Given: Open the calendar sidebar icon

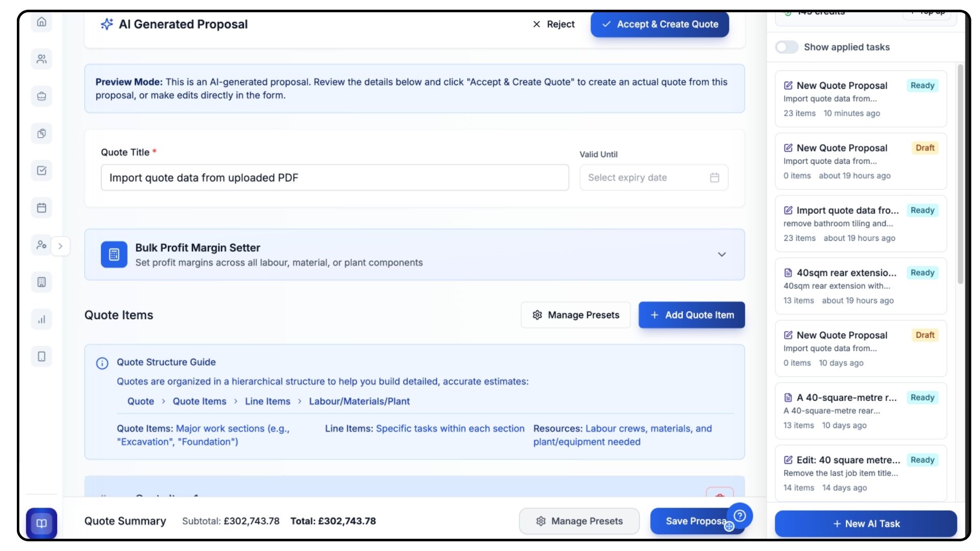Looking at the screenshot, I should coord(42,208).
